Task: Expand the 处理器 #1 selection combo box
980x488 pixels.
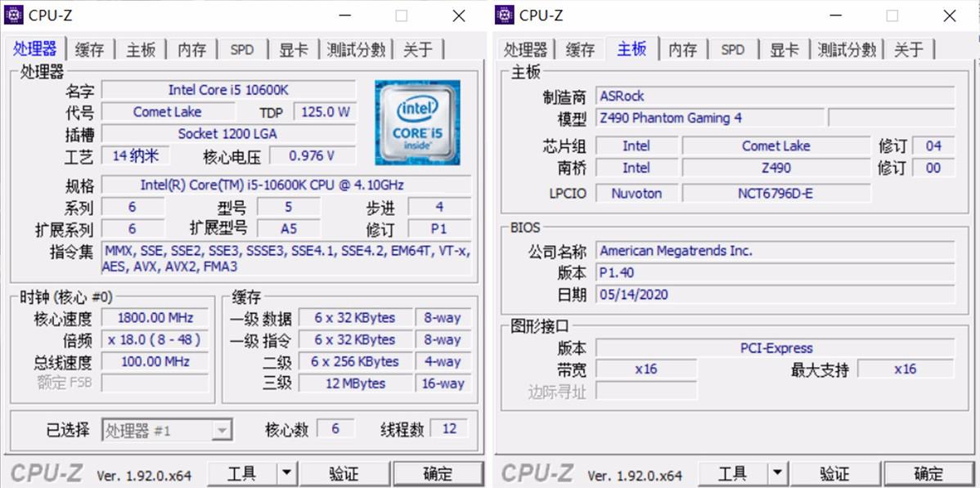Action: coord(222,430)
